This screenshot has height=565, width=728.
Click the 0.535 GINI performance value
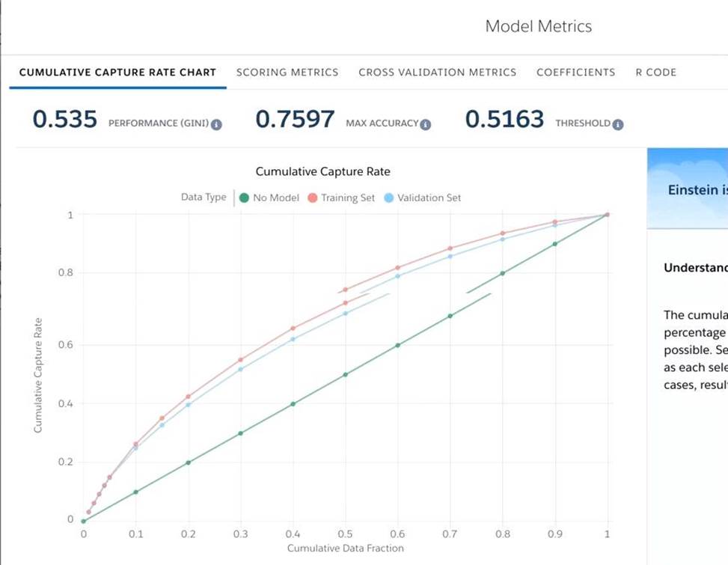point(65,119)
